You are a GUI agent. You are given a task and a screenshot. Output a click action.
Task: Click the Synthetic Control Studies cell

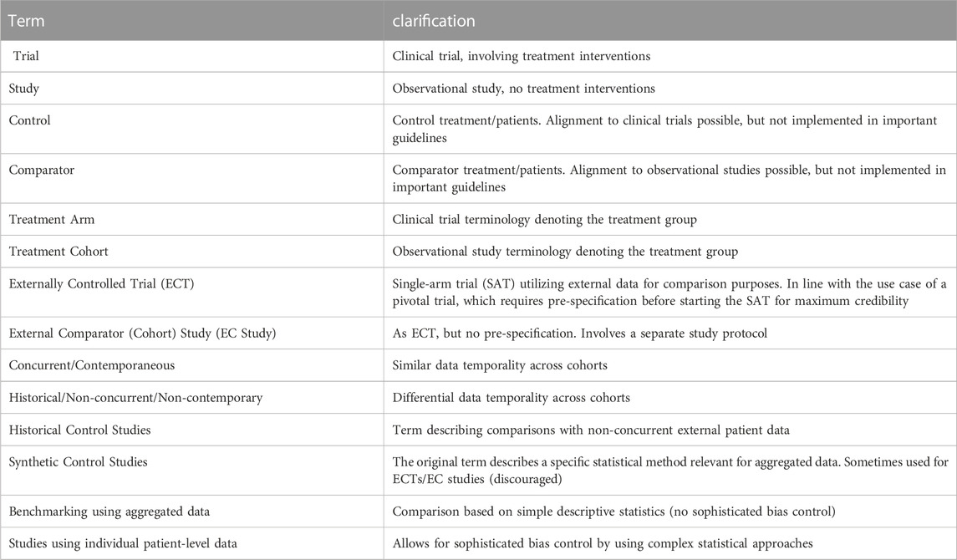coord(191,471)
